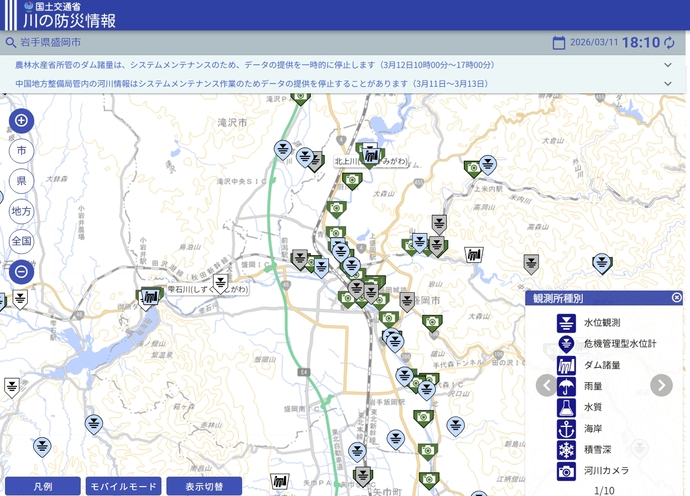Click the 雨量 umbrella legend icon

click(567, 386)
